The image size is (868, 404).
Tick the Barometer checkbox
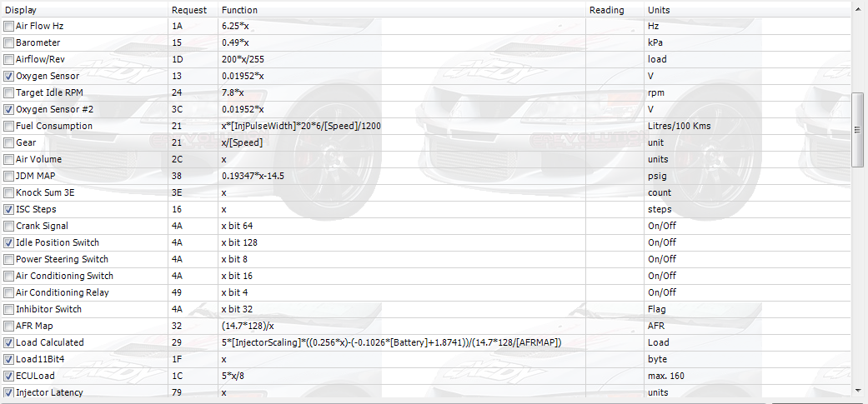(x=9, y=42)
